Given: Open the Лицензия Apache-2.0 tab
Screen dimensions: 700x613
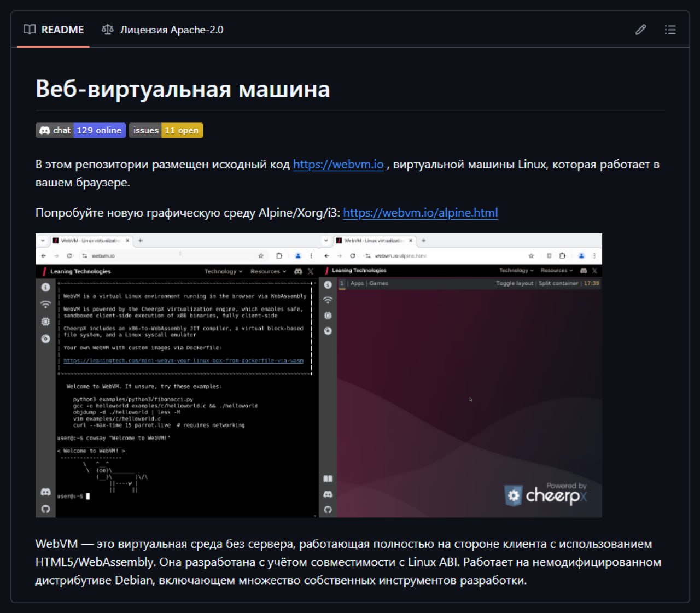Looking at the screenshot, I should point(162,30).
